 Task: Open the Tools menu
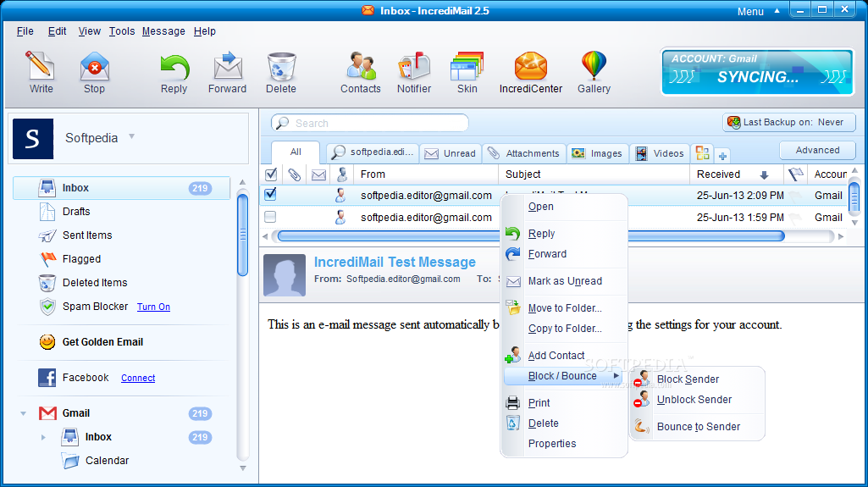click(x=122, y=31)
